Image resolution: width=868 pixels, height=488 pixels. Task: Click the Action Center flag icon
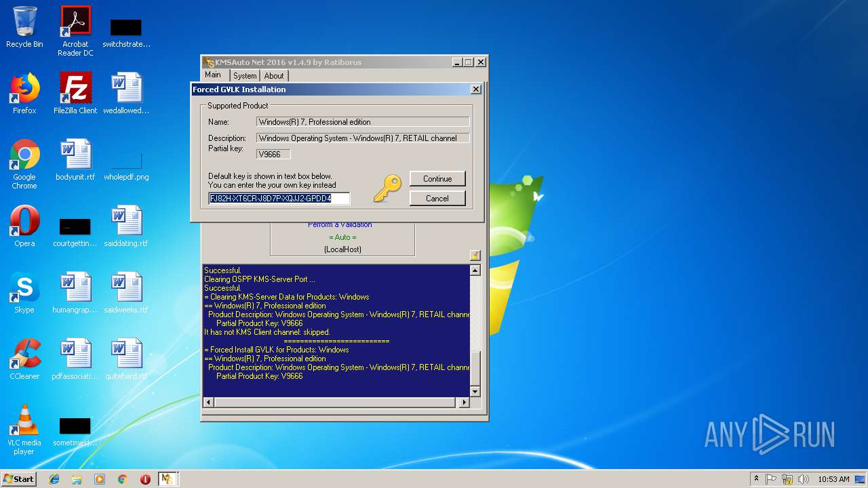click(x=771, y=479)
